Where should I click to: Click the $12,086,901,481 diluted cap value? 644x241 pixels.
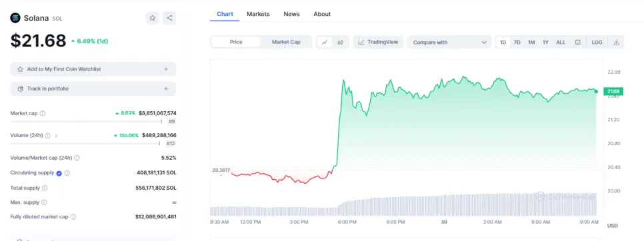coord(155,217)
